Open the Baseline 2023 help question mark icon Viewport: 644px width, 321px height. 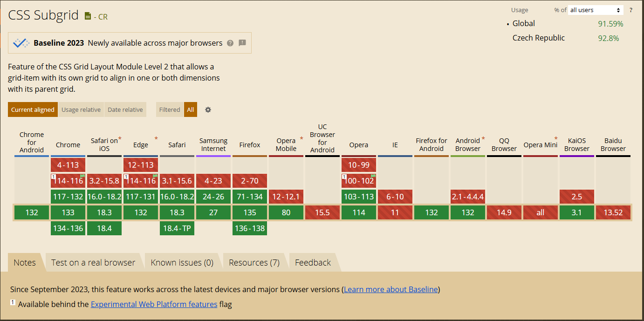coord(230,43)
